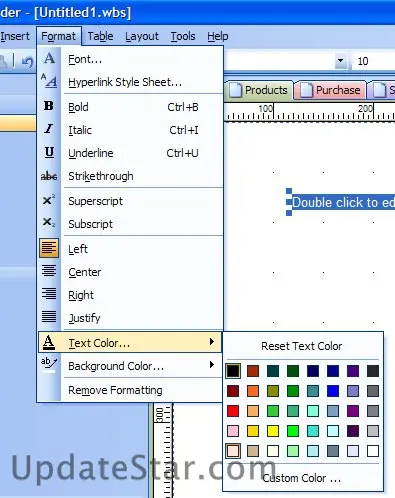
Task: Select Remove Formatting menu entry
Action: coord(130,390)
